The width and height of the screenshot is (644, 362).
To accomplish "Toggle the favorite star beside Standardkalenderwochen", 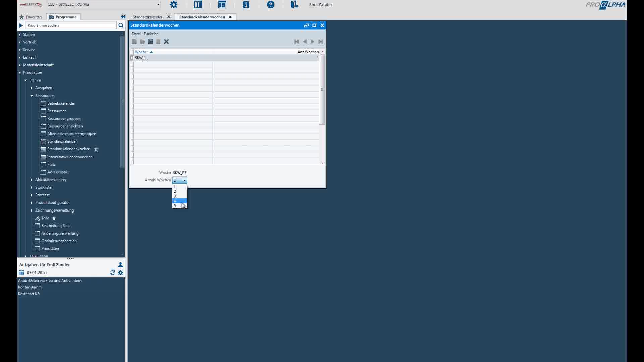I will pyautogui.click(x=96, y=149).
